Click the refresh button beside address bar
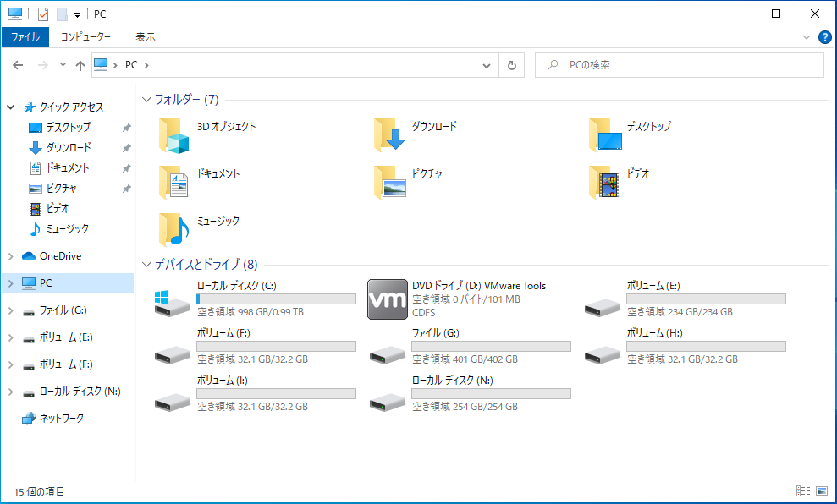837x504 pixels. [511, 65]
